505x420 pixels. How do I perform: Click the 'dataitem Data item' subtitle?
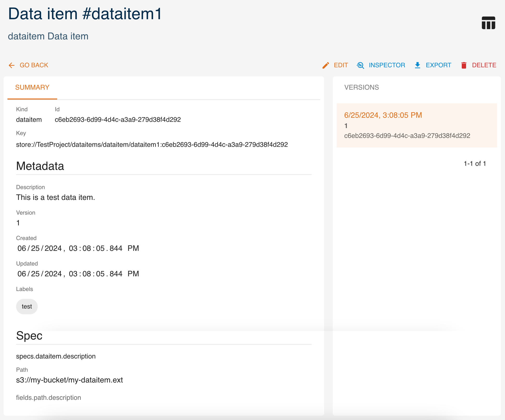tap(48, 36)
